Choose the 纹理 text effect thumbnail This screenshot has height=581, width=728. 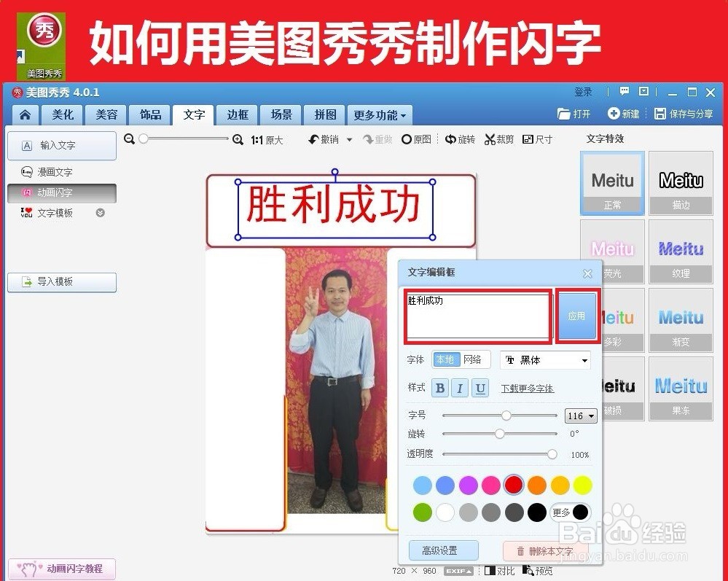pos(681,251)
